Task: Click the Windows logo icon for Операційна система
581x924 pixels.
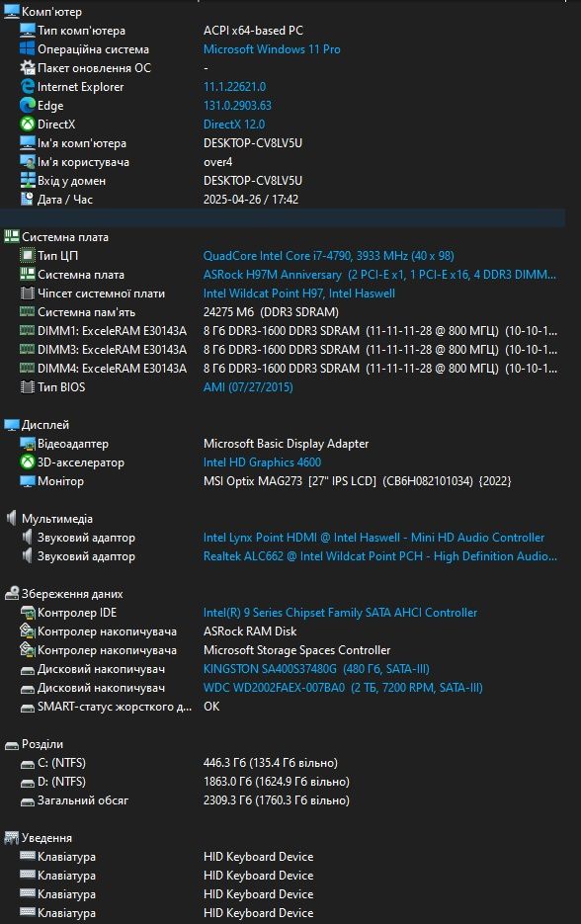Action: click(27, 48)
